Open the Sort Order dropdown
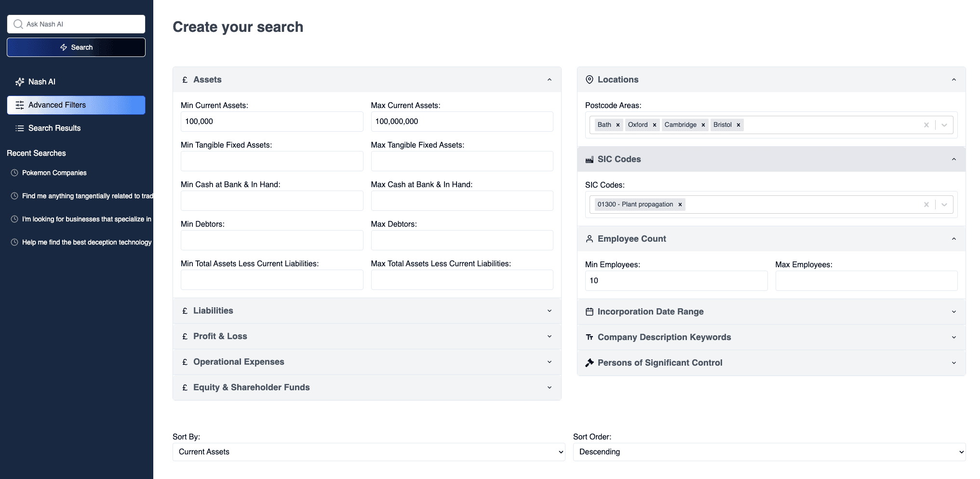The height and width of the screenshot is (479, 980). [769, 452]
